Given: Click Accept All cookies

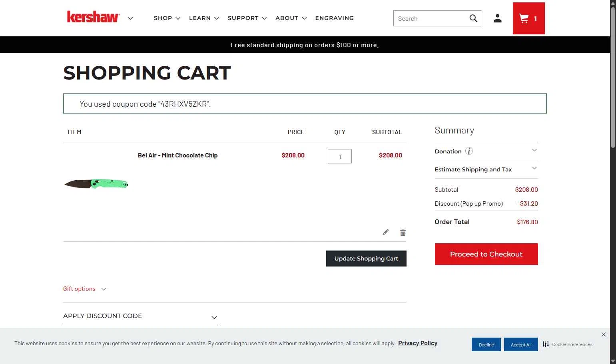Looking at the screenshot, I should (521, 344).
